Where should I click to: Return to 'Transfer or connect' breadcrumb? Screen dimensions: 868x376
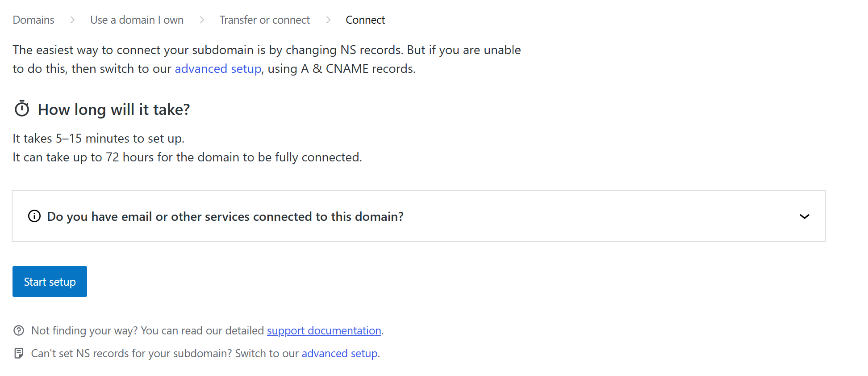(x=264, y=20)
